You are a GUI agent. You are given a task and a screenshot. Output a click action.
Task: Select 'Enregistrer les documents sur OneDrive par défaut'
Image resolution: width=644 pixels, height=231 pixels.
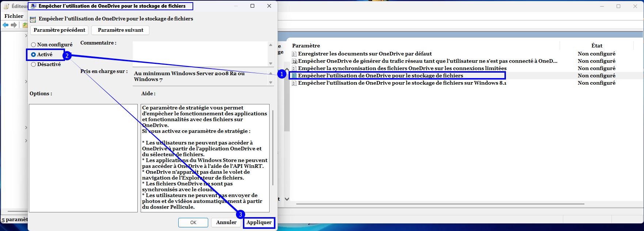tap(365, 54)
